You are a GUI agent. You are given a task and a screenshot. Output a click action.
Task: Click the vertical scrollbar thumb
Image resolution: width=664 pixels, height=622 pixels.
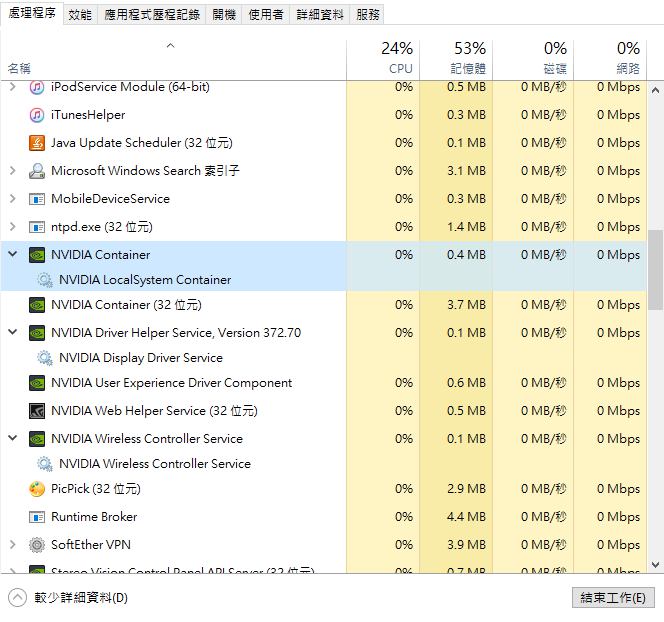tap(656, 270)
